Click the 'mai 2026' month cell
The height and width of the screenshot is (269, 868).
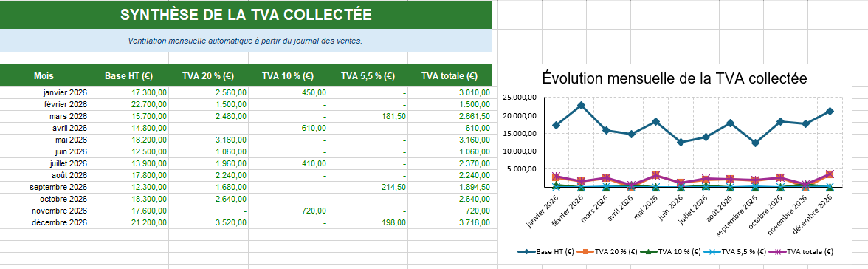pyautogui.click(x=44, y=140)
